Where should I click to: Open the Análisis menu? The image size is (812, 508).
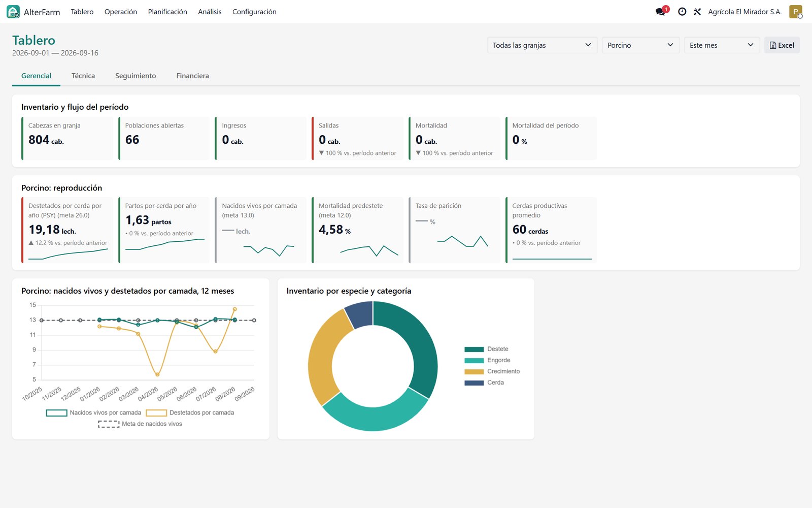[x=210, y=12]
